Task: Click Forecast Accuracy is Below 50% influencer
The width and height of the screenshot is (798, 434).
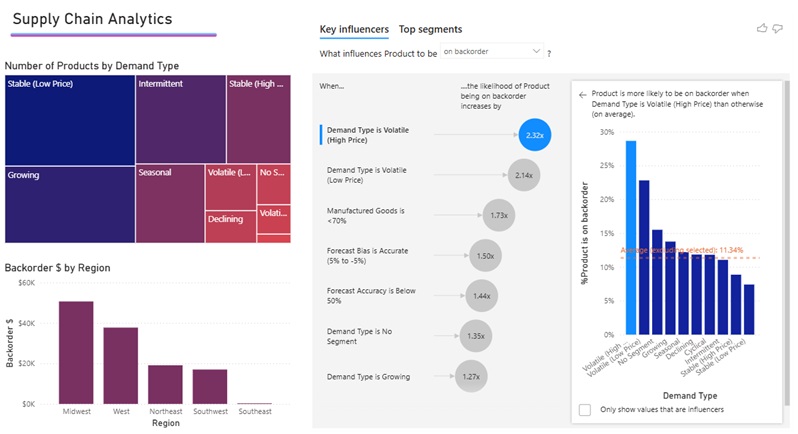Action: point(367,296)
